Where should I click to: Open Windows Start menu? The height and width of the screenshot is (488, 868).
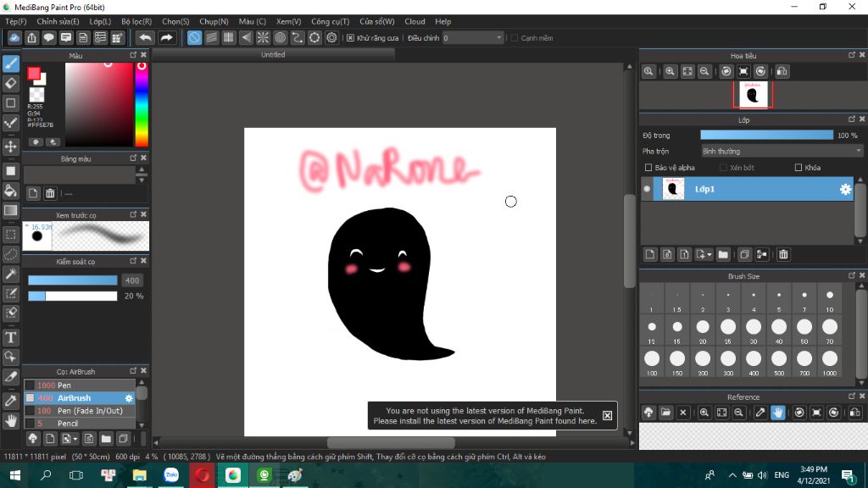15,475
